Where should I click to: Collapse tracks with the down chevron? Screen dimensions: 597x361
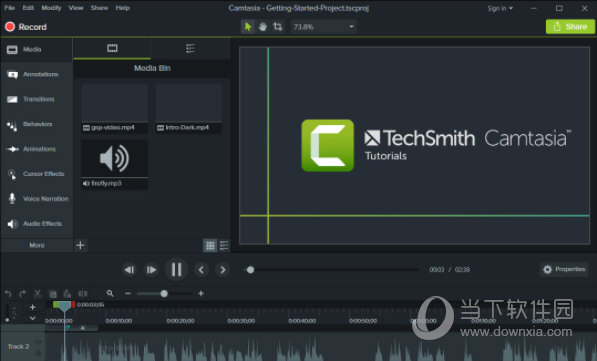coord(33,318)
